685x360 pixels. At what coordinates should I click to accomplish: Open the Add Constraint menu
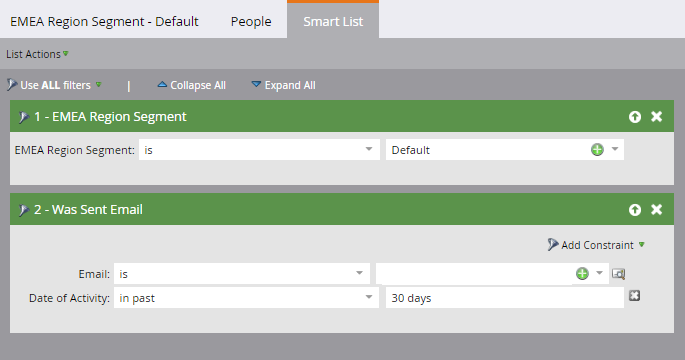coord(596,245)
